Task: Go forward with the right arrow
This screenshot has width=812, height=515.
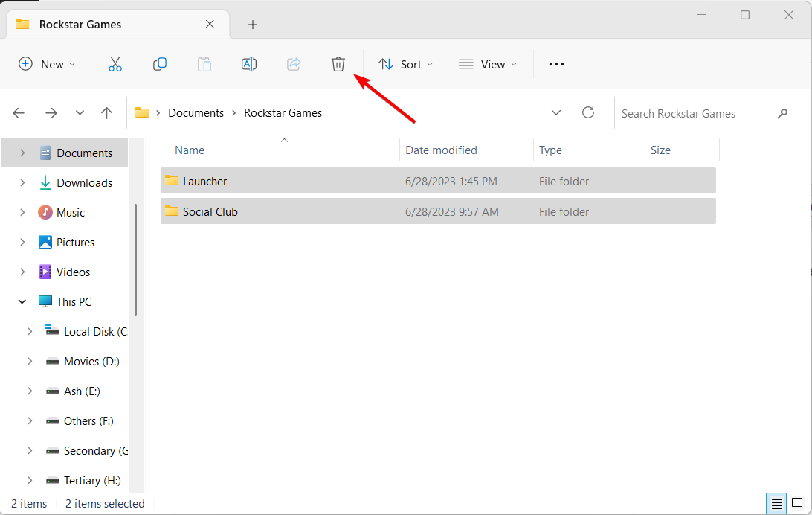Action: click(x=51, y=113)
